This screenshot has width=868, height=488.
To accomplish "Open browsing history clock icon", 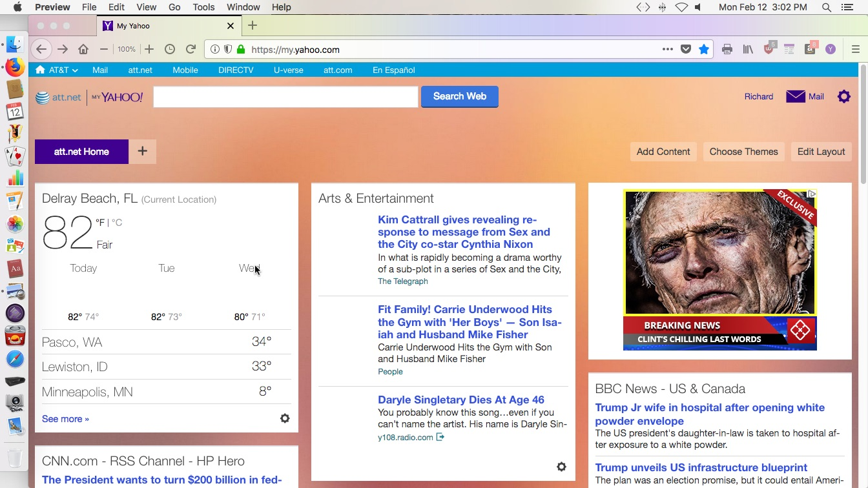I will click(170, 49).
